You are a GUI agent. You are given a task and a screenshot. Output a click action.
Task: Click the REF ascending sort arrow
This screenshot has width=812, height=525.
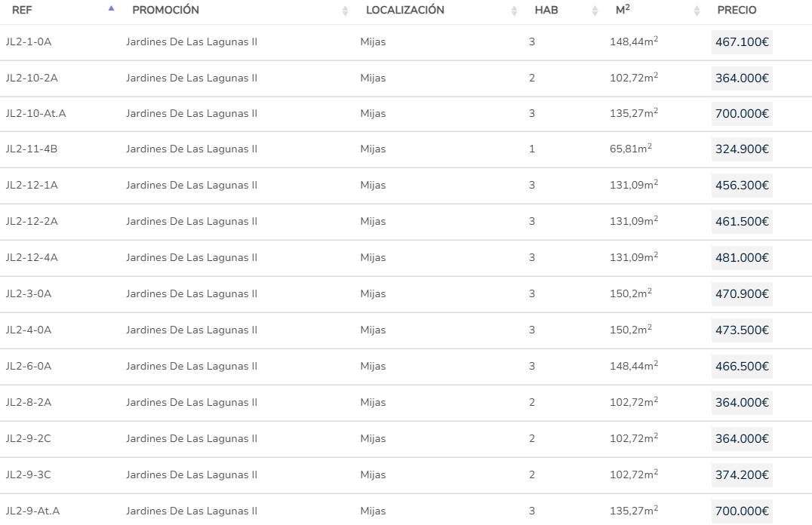point(112,10)
